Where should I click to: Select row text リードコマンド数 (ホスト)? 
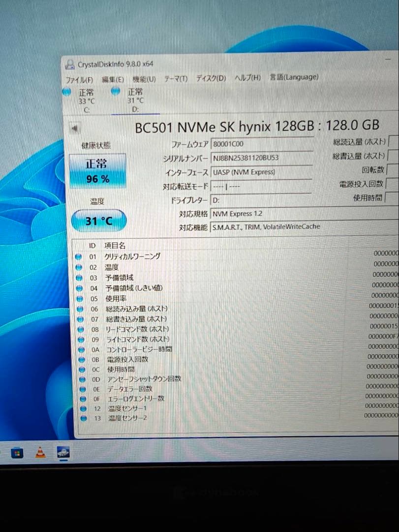pos(137,329)
